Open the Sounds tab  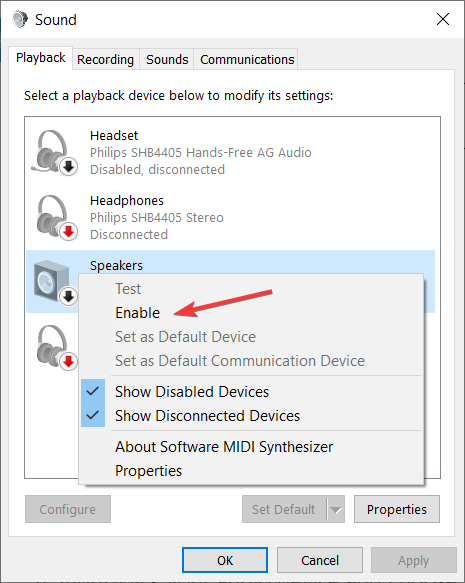(x=167, y=59)
